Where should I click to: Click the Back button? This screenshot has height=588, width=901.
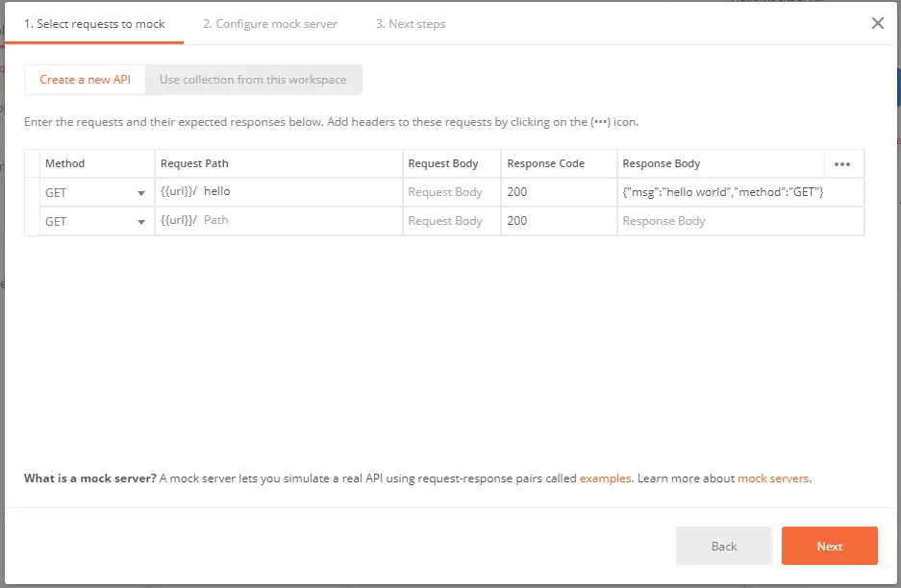723,546
